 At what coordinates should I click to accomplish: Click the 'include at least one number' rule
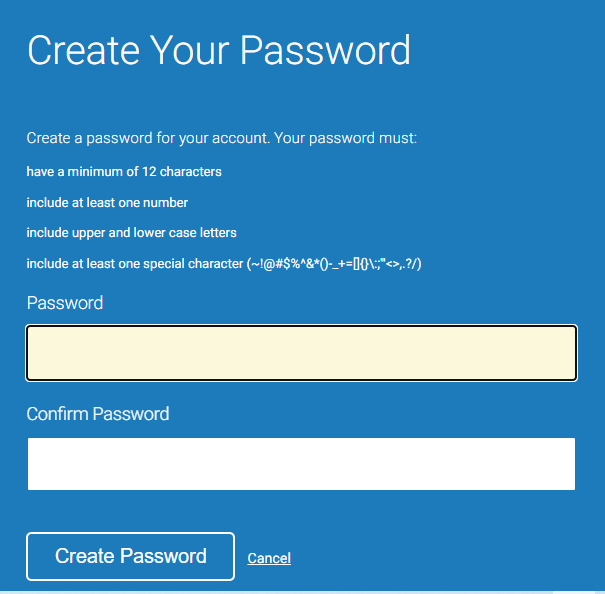point(107,202)
